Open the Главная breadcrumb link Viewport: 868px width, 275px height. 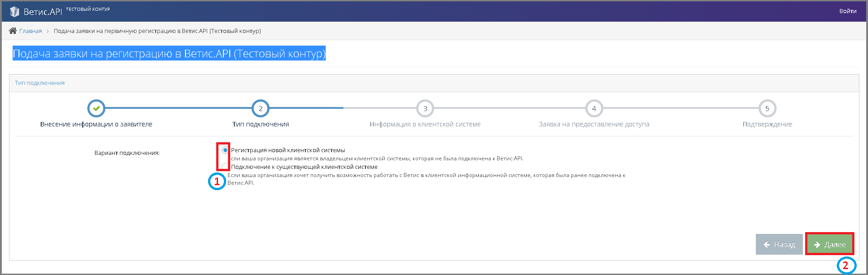[31, 31]
